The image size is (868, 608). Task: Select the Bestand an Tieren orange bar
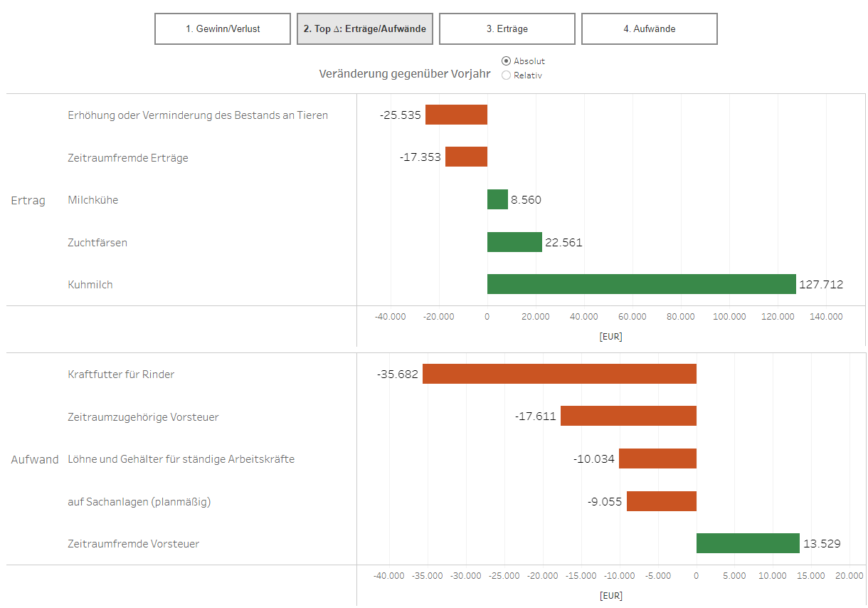(456, 115)
